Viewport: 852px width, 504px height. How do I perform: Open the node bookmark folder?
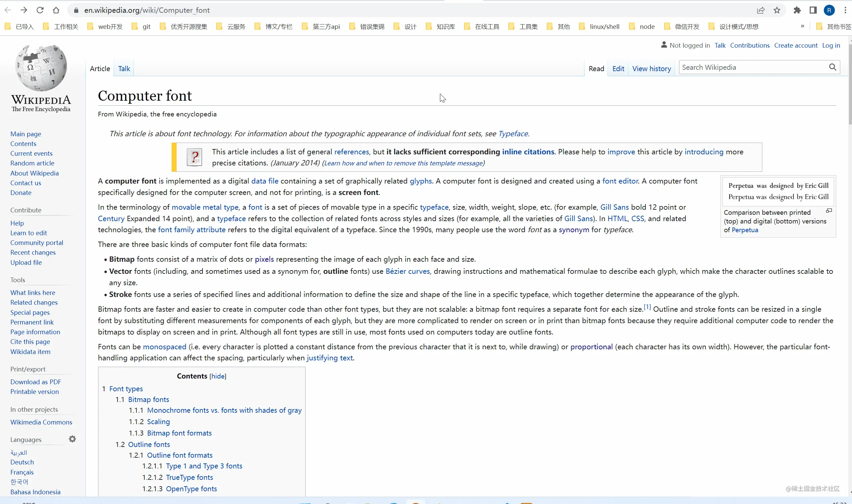(x=642, y=27)
